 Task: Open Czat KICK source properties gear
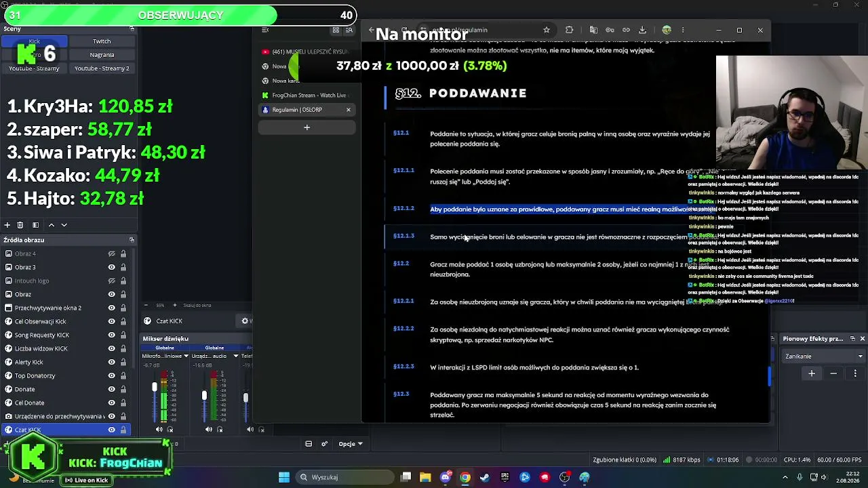click(245, 321)
